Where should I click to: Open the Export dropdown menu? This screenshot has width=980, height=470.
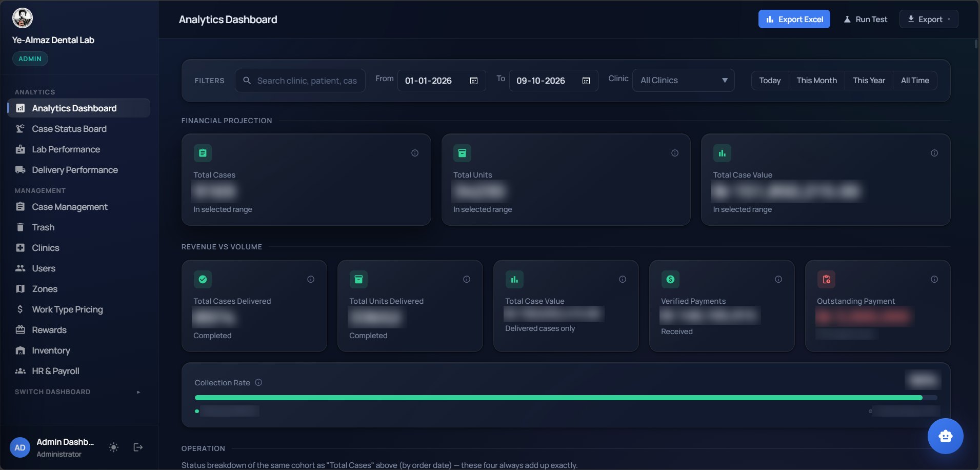coord(929,19)
